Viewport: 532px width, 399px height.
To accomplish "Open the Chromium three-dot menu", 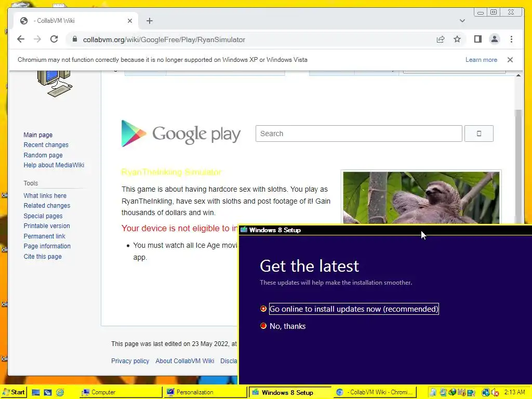I will (x=511, y=39).
